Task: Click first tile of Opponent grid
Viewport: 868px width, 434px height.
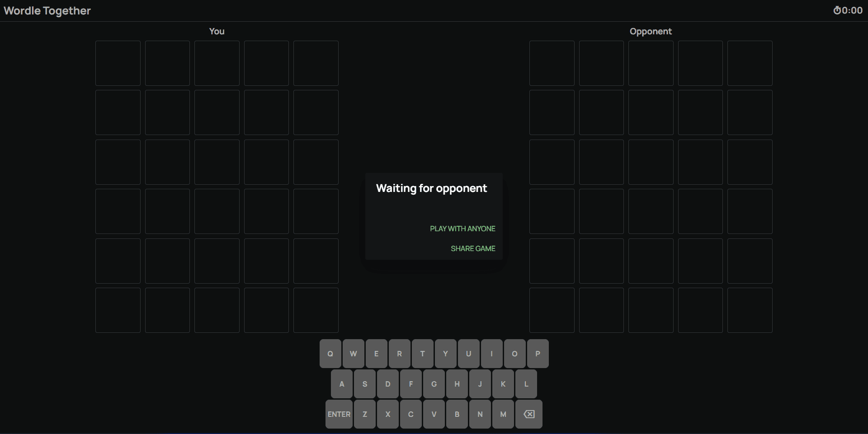Action: (552, 63)
